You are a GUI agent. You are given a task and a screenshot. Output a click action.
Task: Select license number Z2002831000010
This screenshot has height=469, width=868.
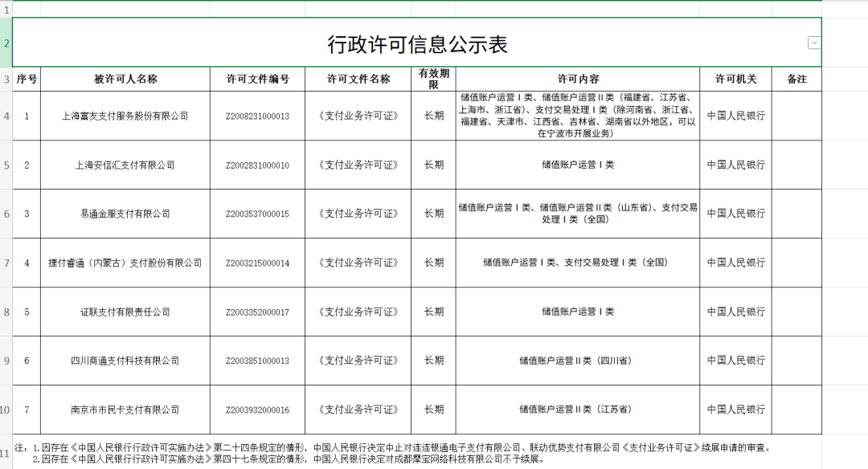pyautogui.click(x=257, y=165)
